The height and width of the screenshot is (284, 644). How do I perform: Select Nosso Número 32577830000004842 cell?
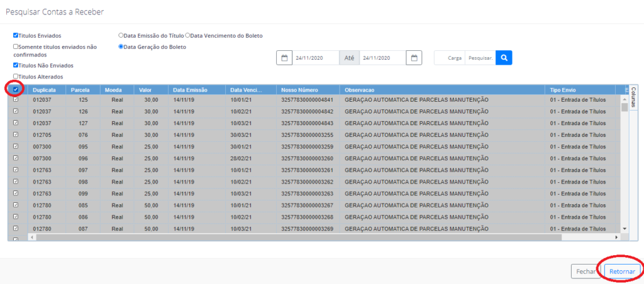click(308, 111)
